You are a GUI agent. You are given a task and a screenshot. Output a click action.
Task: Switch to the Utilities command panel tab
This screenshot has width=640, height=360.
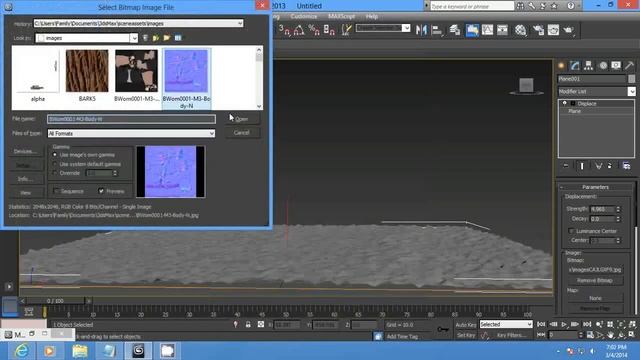629,65
